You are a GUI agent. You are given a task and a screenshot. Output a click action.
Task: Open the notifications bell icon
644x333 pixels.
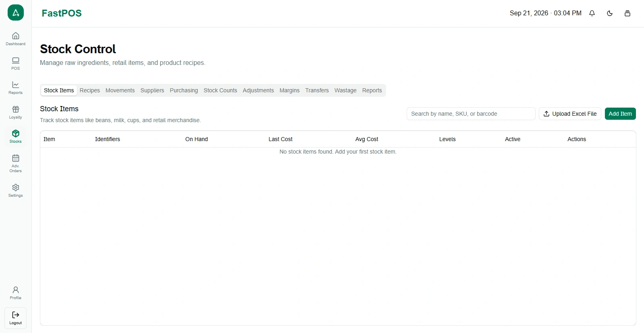point(592,13)
